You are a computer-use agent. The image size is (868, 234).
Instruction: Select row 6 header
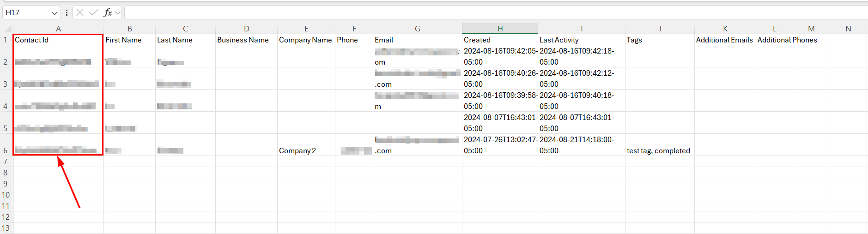click(x=6, y=150)
